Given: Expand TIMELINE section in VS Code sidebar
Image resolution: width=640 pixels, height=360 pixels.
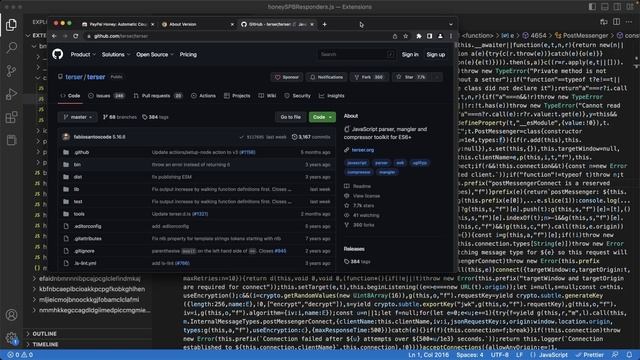Looking at the screenshot, I should (45, 344).
